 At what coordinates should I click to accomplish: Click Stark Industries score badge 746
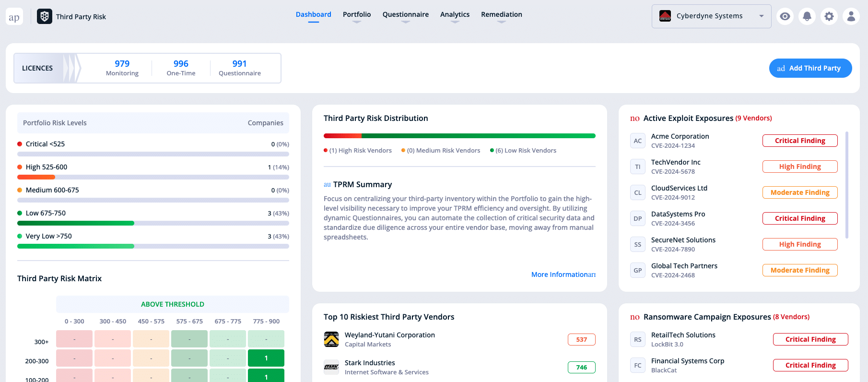coord(582,367)
